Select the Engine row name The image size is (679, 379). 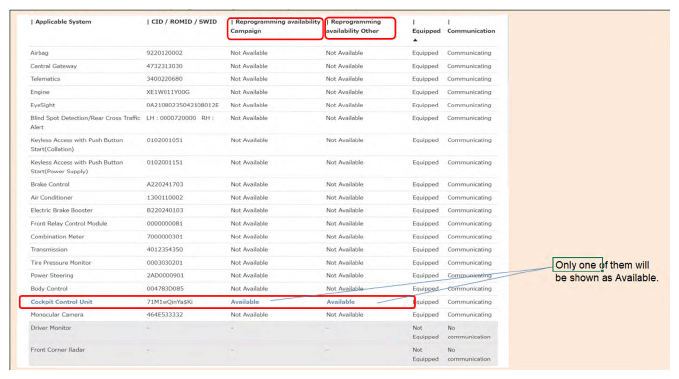pyautogui.click(x=40, y=92)
